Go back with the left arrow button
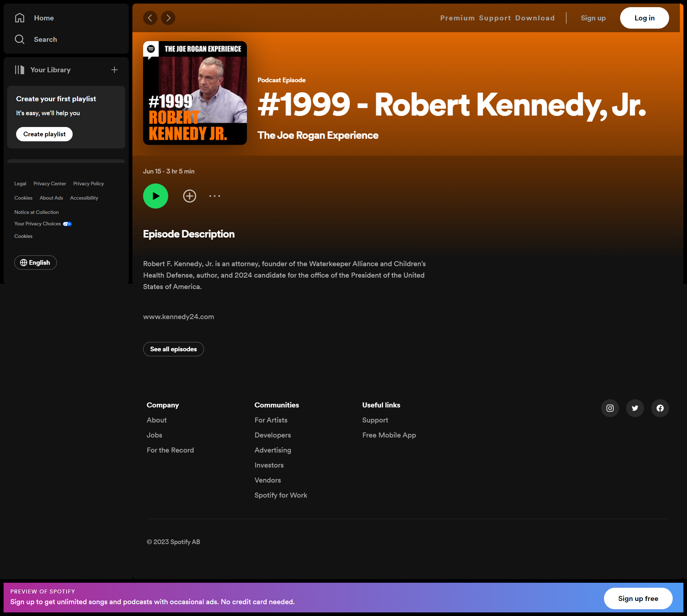This screenshot has width=687, height=616. click(x=150, y=18)
